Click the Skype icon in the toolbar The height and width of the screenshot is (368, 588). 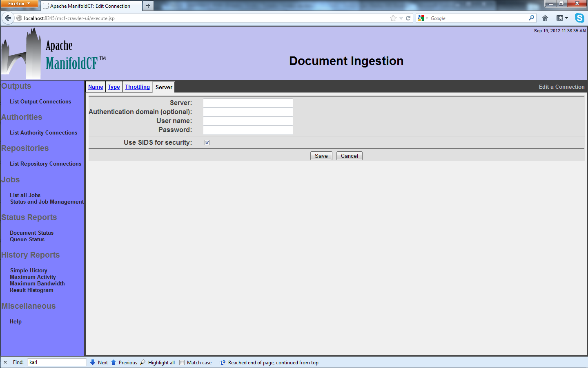click(579, 18)
